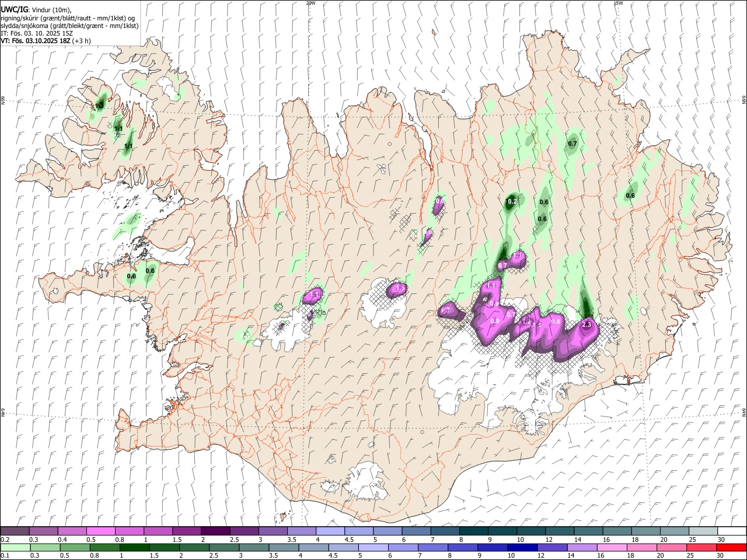The height and width of the screenshot is (560, 747).
Task: Click the rigning/skúrir legend description line
Action: 68,17
